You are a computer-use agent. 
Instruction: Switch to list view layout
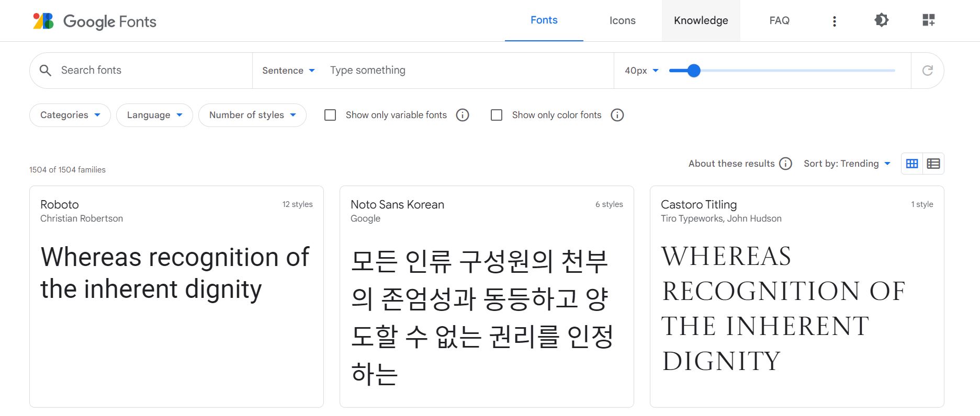coord(933,164)
